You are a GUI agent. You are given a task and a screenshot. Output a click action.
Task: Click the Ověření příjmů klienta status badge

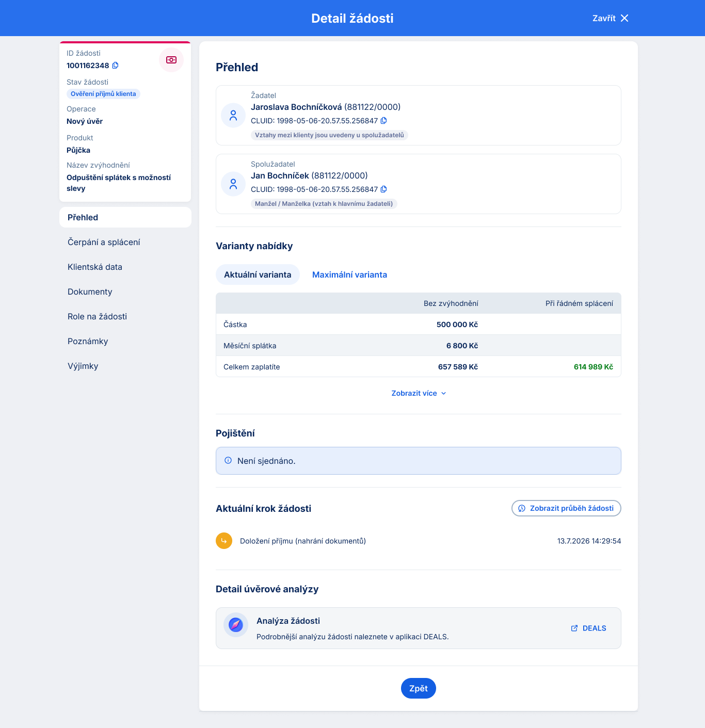pos(103,94)
